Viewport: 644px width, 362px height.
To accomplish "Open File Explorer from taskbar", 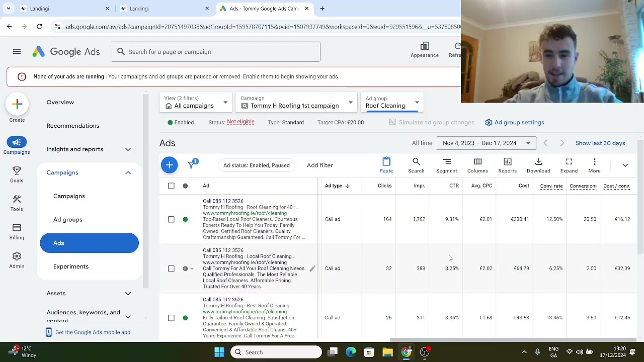I will pos(387,352).
